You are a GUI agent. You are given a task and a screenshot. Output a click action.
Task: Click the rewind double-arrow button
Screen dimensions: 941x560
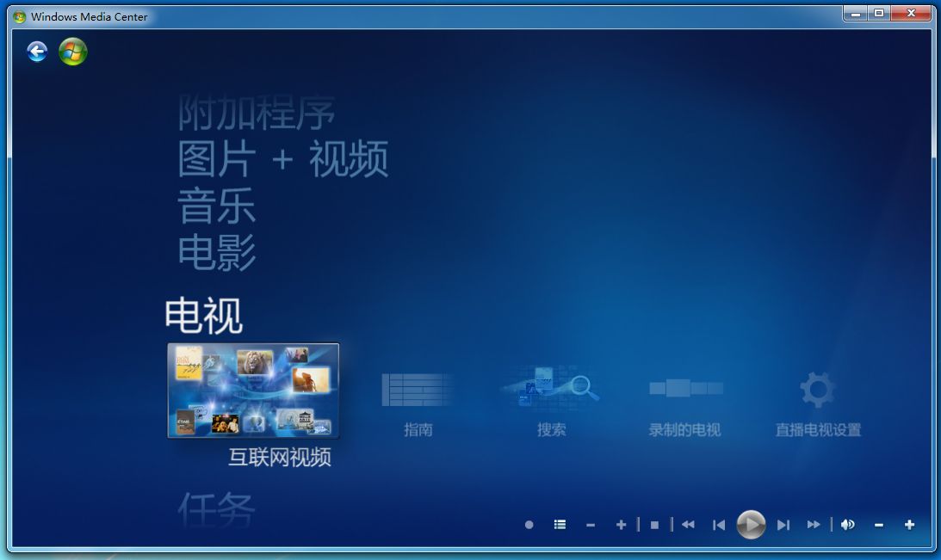(x=688, y=525)
